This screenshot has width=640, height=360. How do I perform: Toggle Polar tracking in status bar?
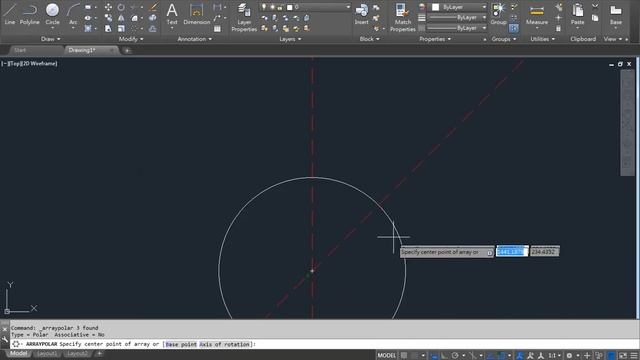coord(455,356)
